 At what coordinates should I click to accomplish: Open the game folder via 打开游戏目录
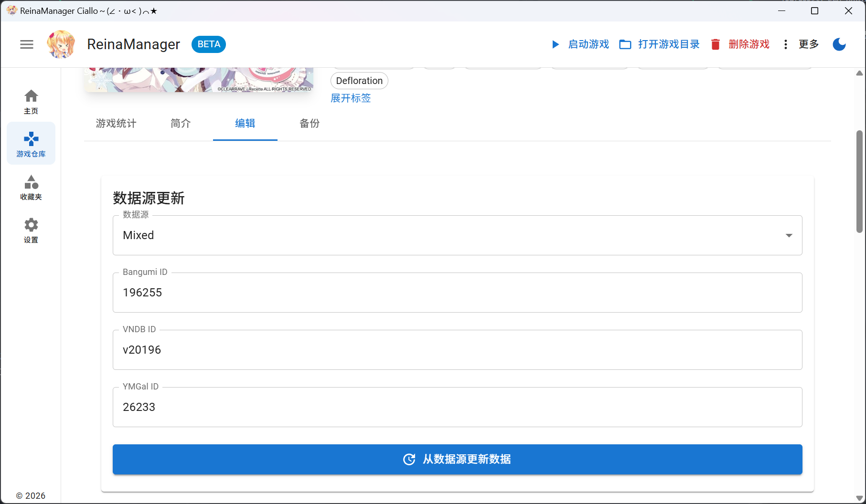[x=659, y=44]
